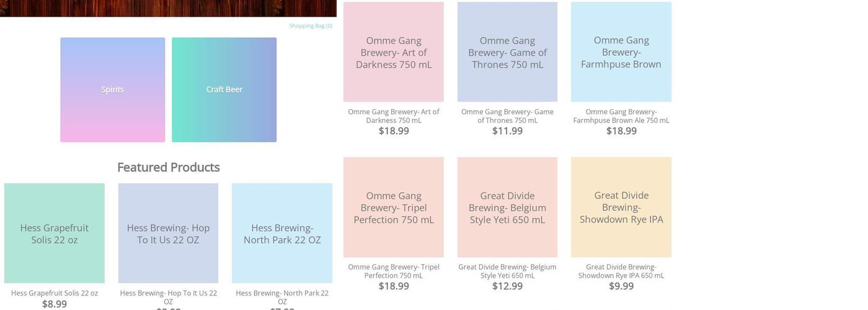Open Game of Thrones 750 mL title link
This screenshot has height=310, width=868.
point(507,116)
